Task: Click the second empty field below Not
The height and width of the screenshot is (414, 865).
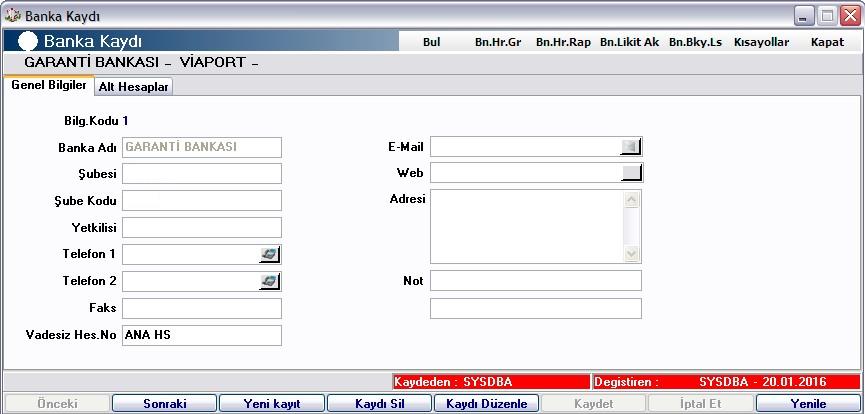Action: pyautogui.click(x=536, y=309)
